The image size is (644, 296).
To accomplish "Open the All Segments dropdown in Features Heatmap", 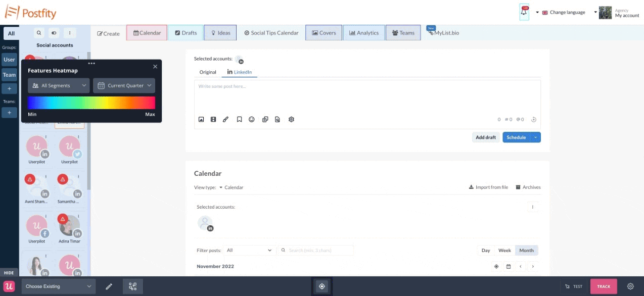I will tap(58, 85).
